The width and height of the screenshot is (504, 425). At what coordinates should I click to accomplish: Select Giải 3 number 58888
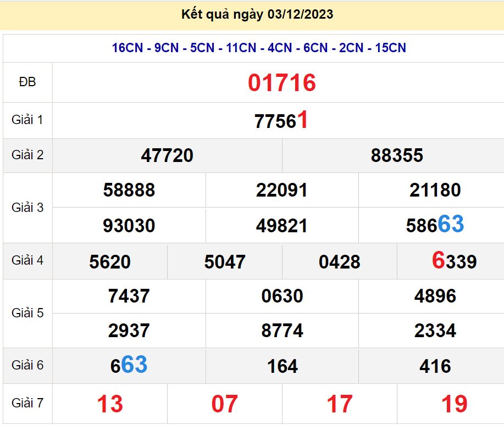(129, 191)
